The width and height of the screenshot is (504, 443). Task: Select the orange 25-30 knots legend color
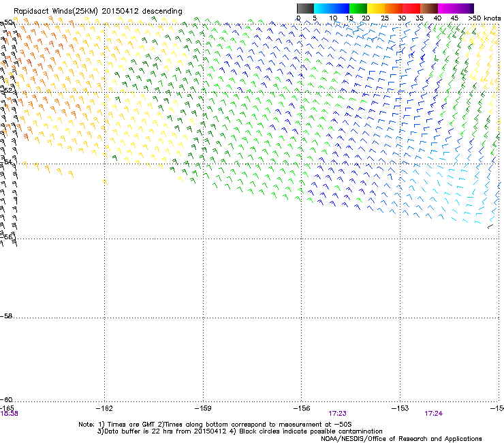point(394,8)
